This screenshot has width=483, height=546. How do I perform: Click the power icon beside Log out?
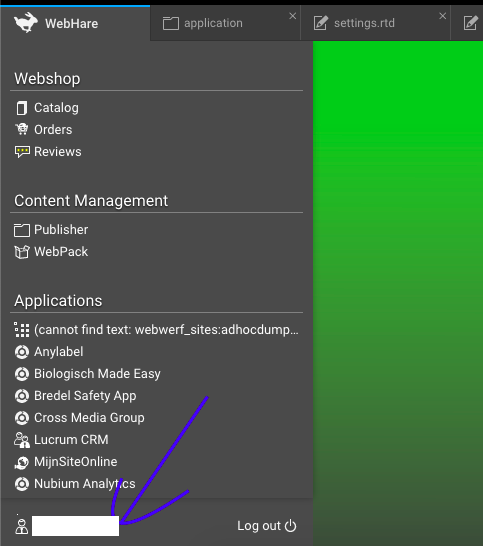pyautogui.click(x=290, y=526)
